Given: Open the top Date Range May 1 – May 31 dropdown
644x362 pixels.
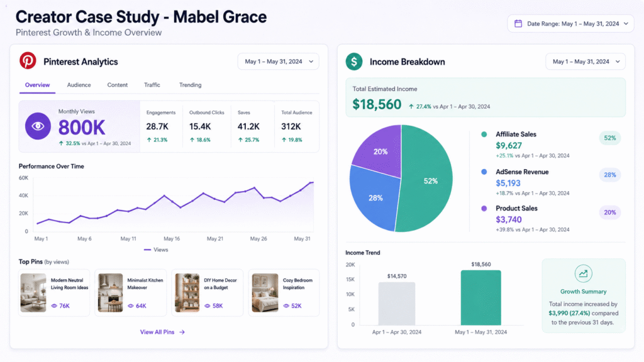Looking at the screenshot, I should pyautogui.click(x=570, y=23).
